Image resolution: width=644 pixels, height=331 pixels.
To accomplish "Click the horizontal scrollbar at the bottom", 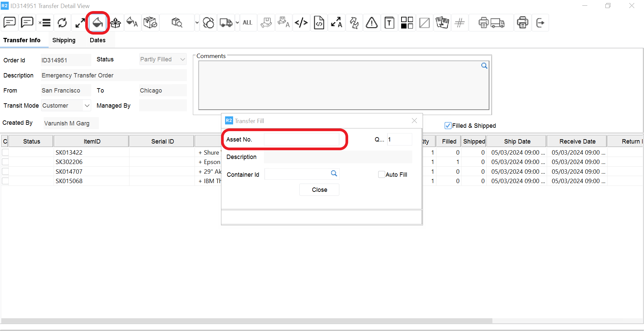I will [x=247, y=321].
